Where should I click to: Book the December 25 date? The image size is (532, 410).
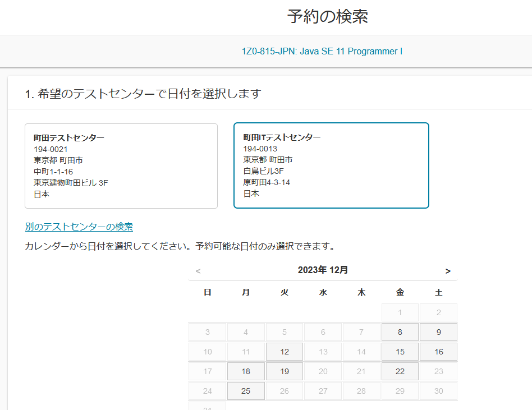pyautogui.click(x=246, y=391)
